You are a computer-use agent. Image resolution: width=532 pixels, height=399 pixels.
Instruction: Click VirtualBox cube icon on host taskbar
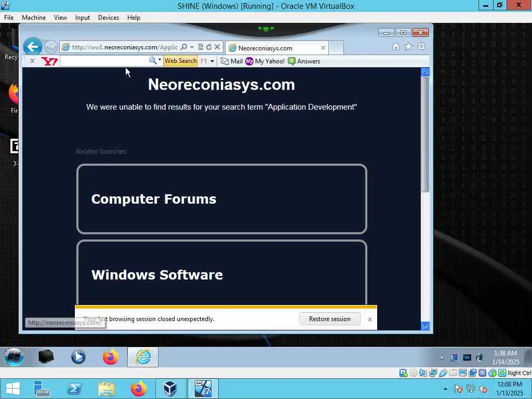pyautogui.click(x=170, y=389)
